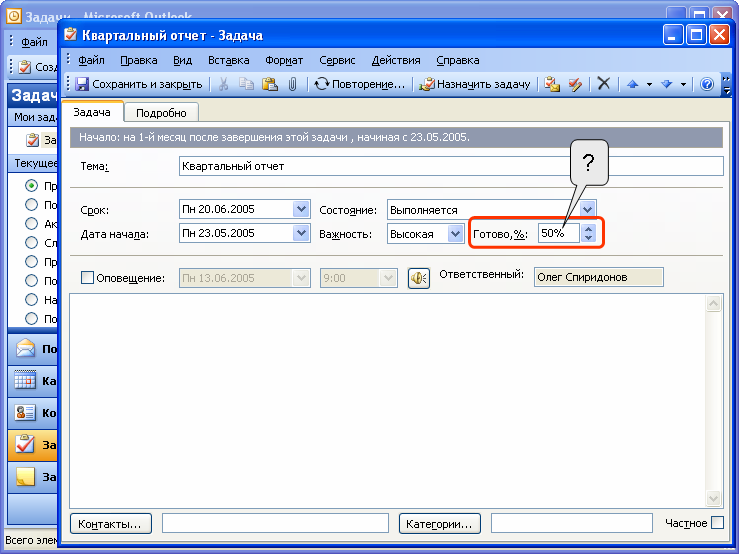Image resolution: width=739 pixels, height=554 pixels.
Task: Open the Справка menu
Action: pyautogui.click(x=458, y=60)
